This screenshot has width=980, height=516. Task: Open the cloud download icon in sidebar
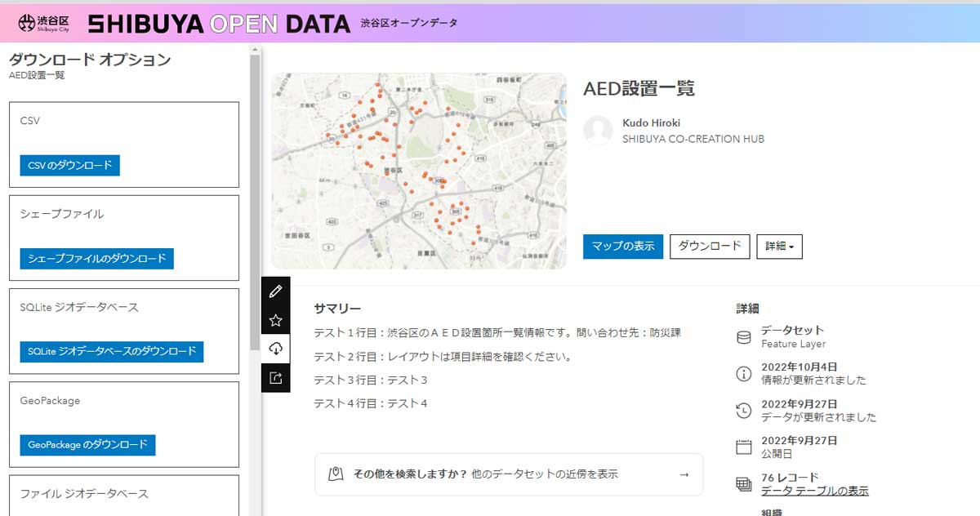275,349
